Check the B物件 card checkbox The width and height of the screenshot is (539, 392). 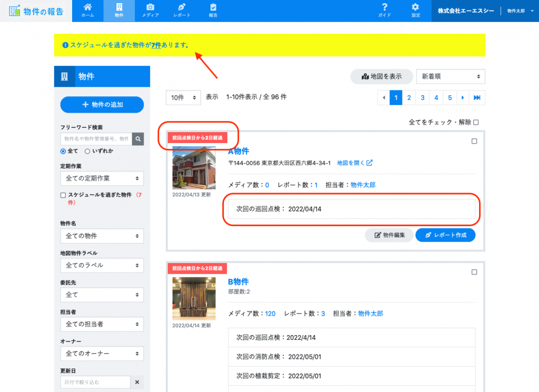click(474, 272)
